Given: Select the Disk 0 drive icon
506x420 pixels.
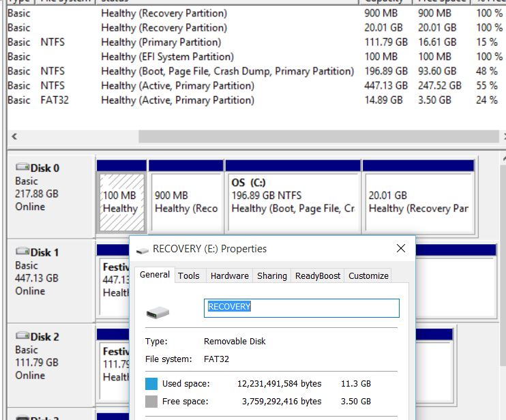Looking at the screenshot, I should pyautogui.click(x=23, y=167).
